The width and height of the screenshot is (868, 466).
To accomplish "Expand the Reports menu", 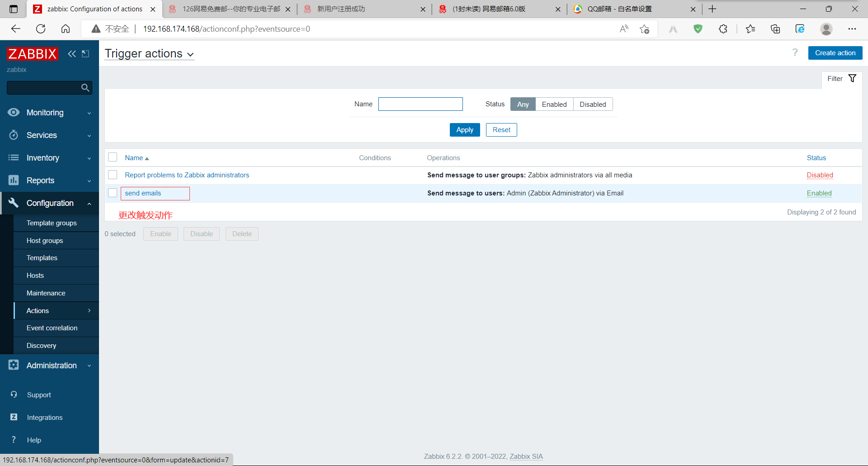I will pos(89,181).
